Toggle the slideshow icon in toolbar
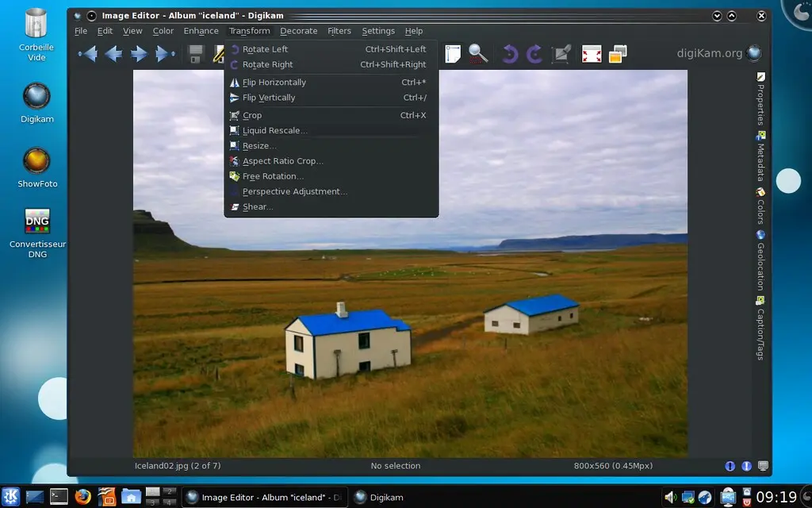 618,54
